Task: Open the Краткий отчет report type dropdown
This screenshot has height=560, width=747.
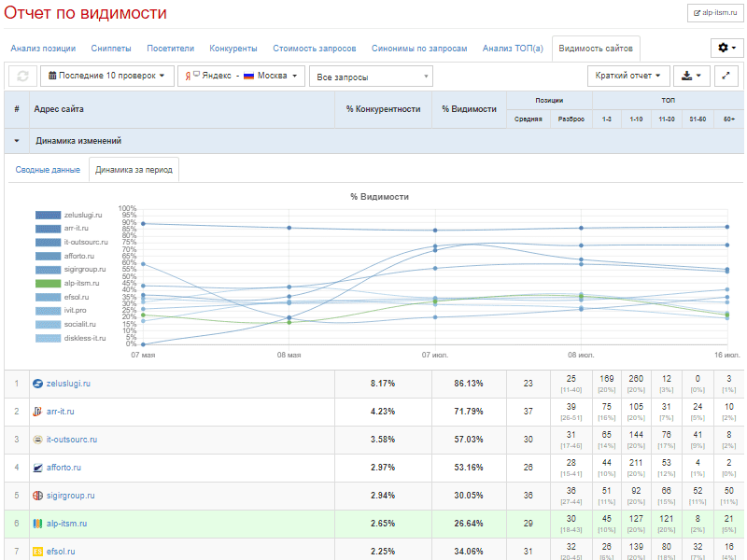Action: [x=628, y=76]
